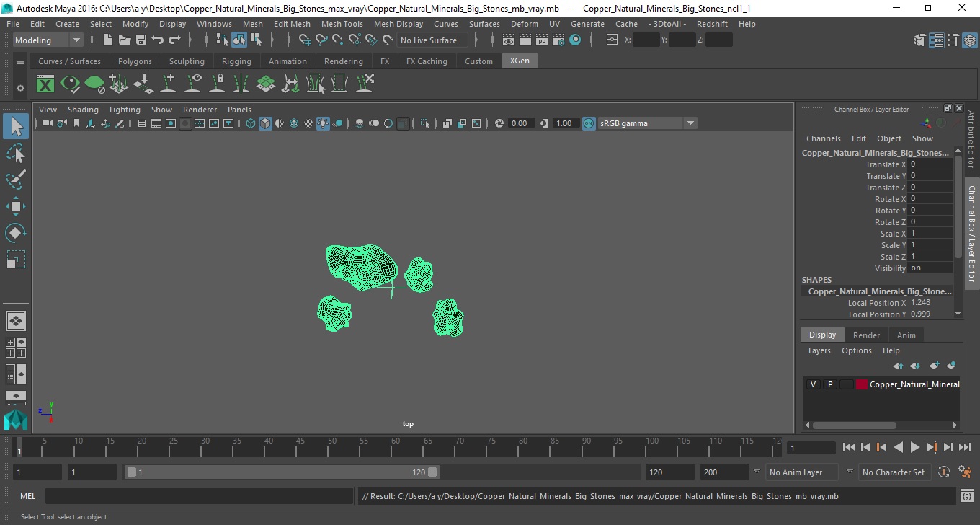Toggle wireframe display in viewport toolbar
The width and height of the screenshot is (980, 525).
click(x=251, y=123)
